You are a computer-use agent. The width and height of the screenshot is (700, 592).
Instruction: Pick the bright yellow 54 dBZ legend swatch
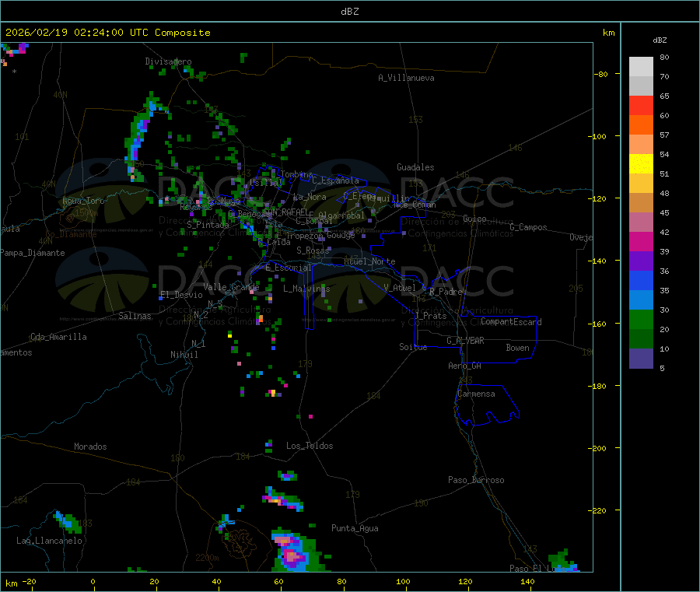click(641, 164)
